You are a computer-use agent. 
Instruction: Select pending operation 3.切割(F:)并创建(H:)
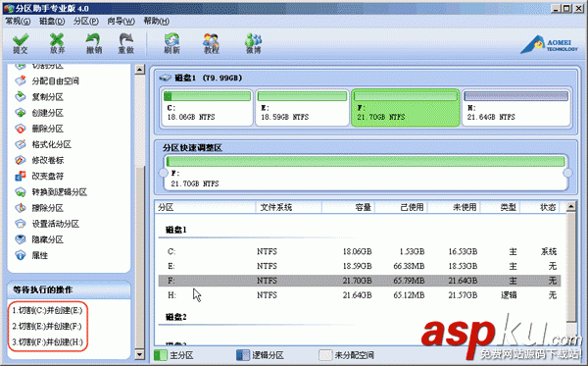point(47,342)
